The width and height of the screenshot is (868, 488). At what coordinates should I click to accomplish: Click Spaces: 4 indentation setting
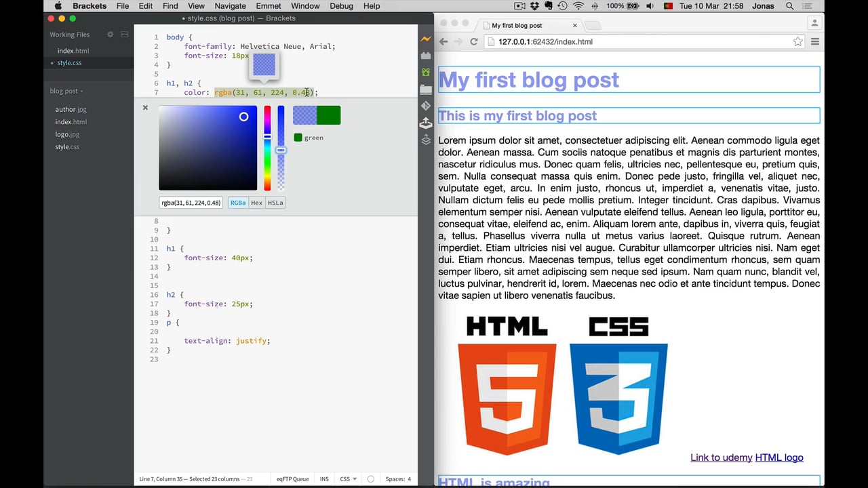pos(398,479)
